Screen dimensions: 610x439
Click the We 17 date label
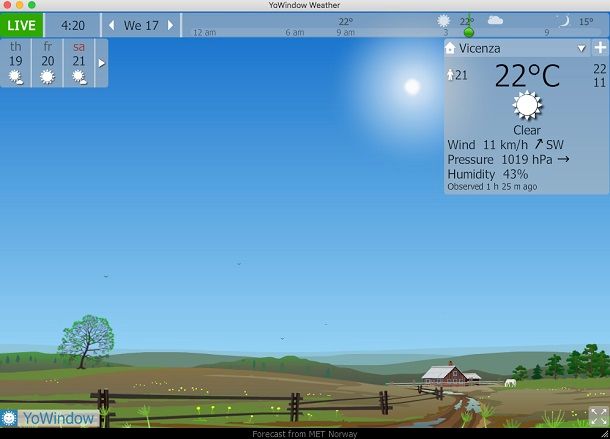tap(141, 26)
